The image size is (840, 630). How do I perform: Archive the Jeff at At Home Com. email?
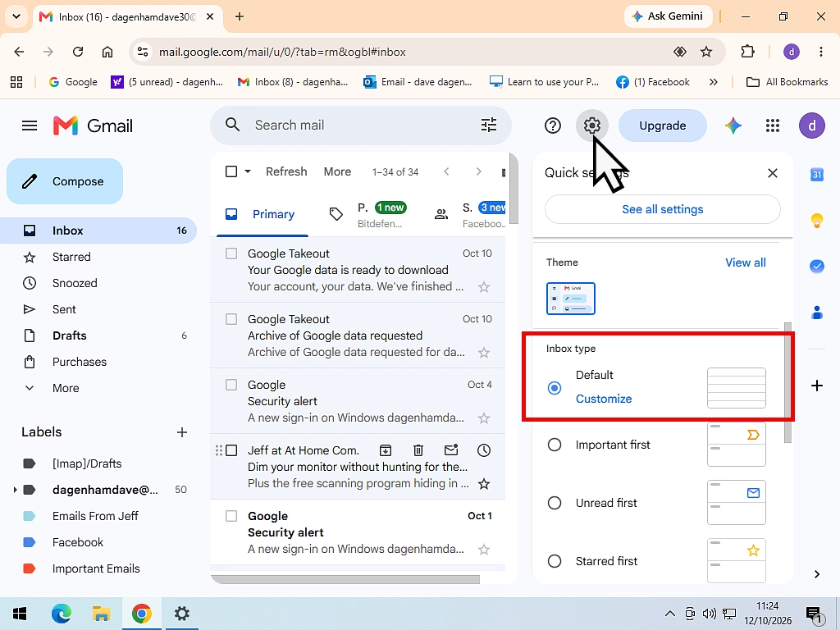point(386,450)
